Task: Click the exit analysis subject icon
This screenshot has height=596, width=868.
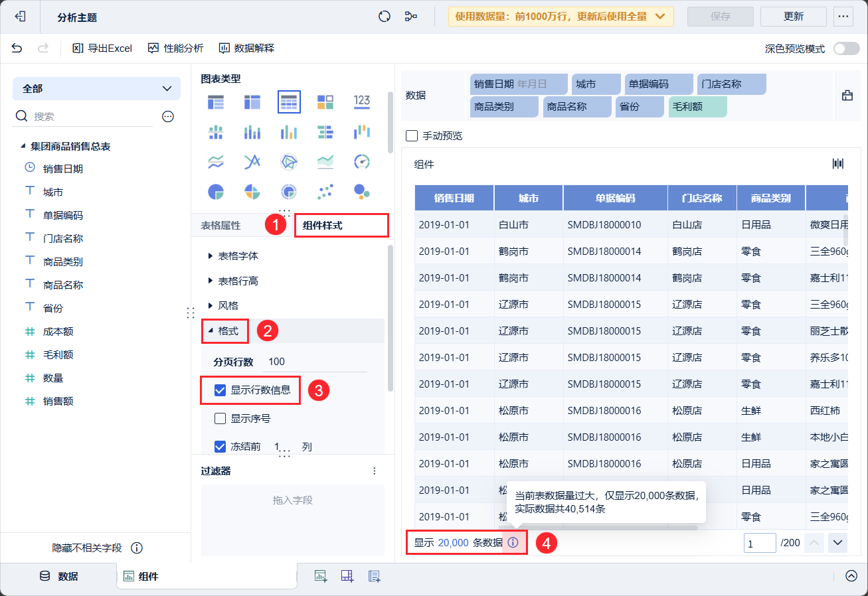Action: [21, 17]
